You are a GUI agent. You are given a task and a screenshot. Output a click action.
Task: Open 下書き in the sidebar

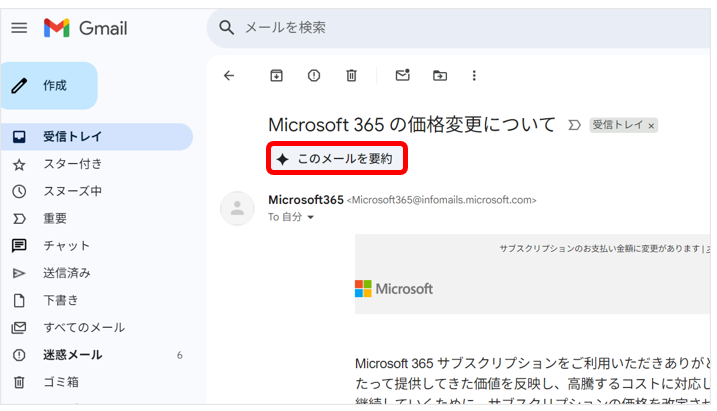96,300
